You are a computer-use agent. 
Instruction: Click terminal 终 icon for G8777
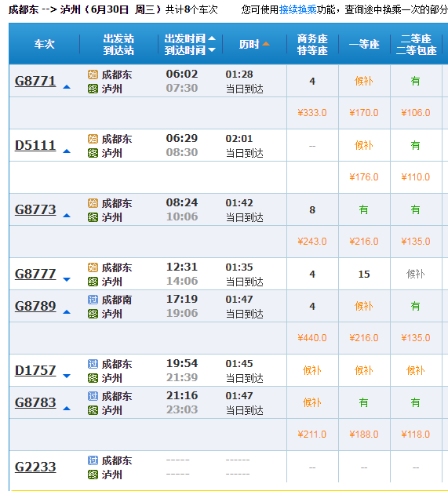coord(93,282)
